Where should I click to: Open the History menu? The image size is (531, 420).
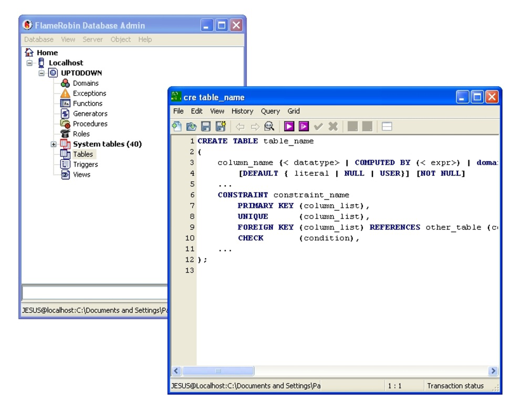click(x=242, y=111)
